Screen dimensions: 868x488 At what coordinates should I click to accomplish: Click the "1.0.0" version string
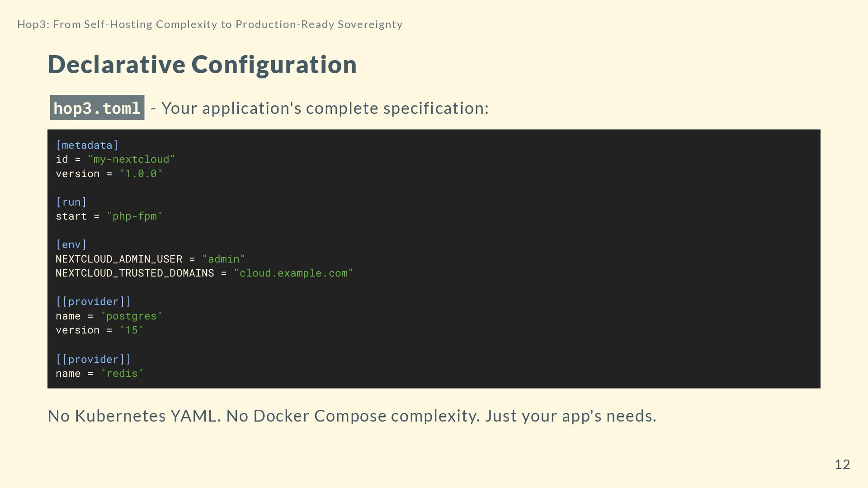[x=141, y=174]
